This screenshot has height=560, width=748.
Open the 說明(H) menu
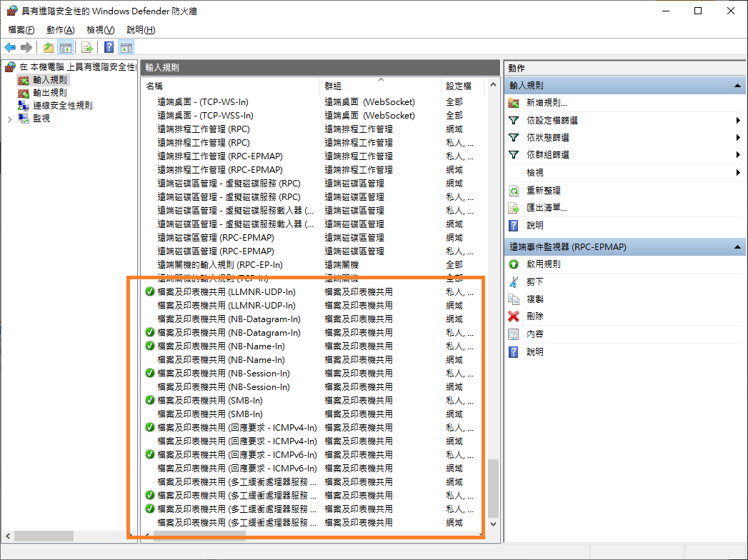[141, 29]
